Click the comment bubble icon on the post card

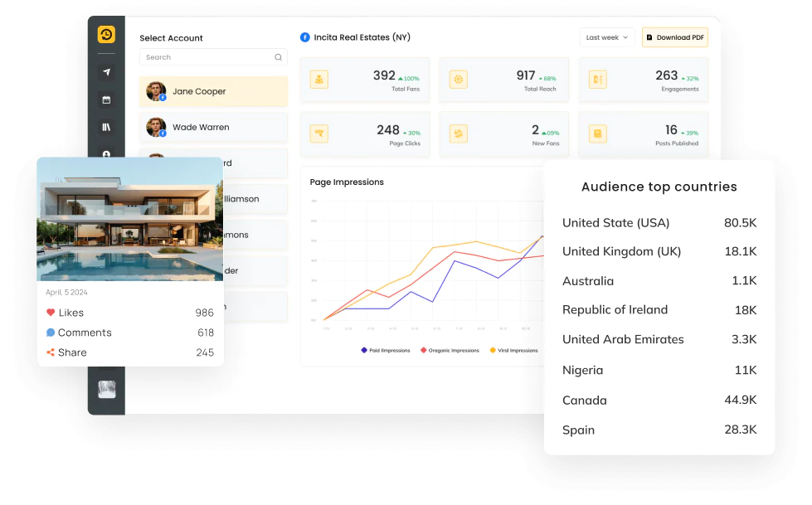pos(52,333)
